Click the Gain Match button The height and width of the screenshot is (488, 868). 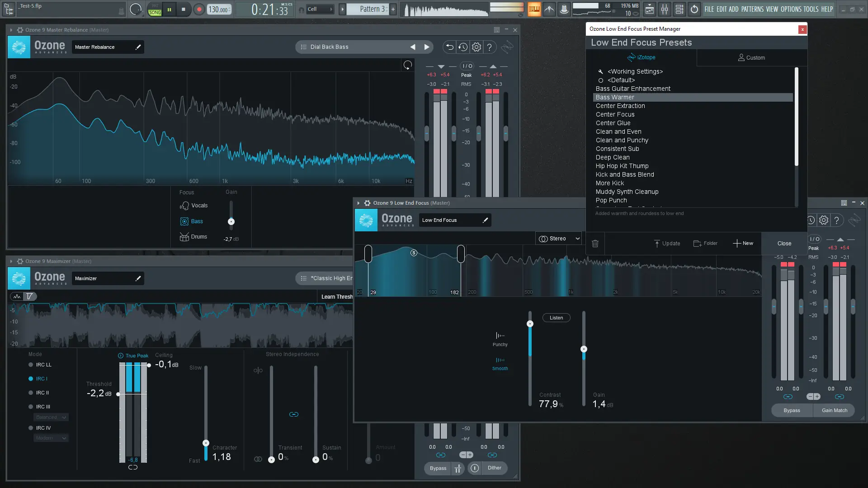834,411
